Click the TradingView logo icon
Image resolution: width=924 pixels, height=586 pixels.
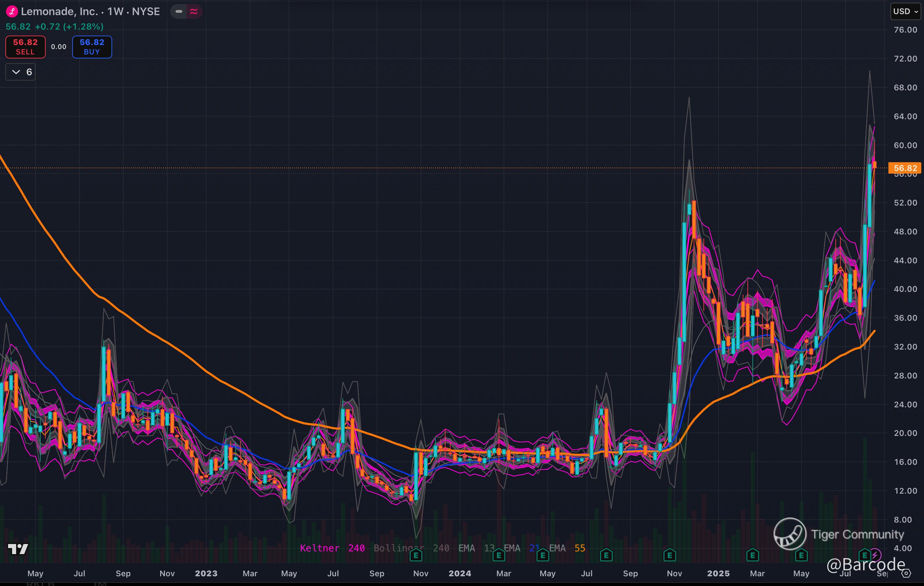pyautogui.click(x=18, y=549)
